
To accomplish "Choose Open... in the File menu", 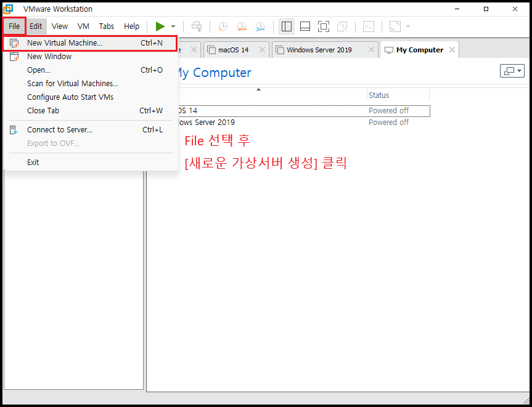I will (90, 70).
